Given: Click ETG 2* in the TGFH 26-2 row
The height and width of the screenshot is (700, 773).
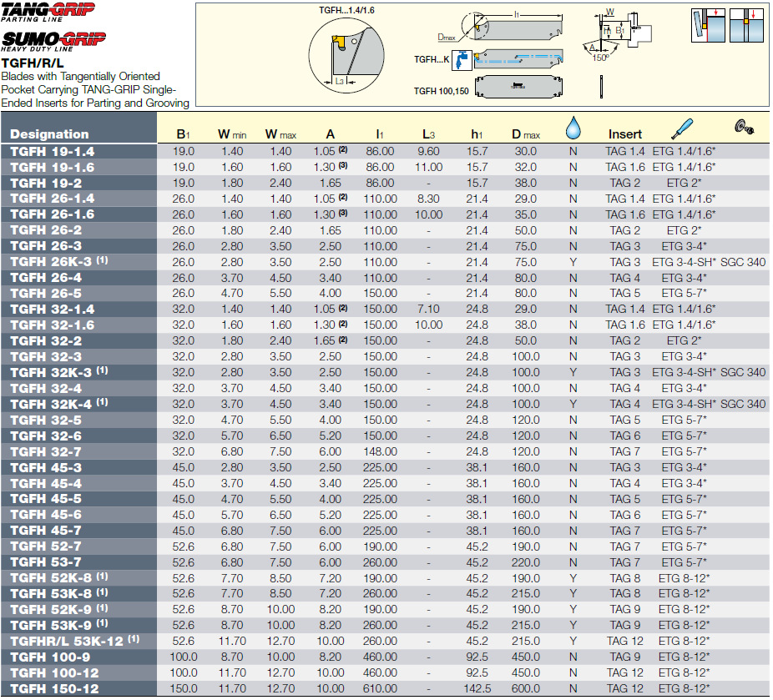Looking at the screenshot, I should point(684,230).
